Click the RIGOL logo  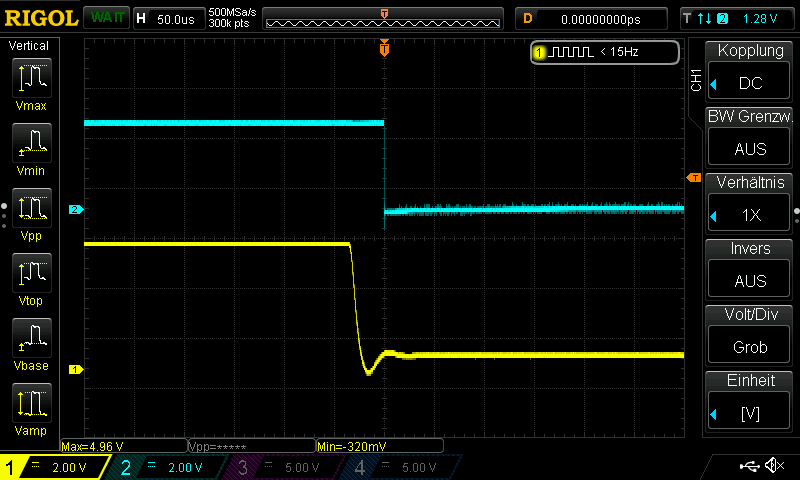pyautogui.click(x=41, y=18)
